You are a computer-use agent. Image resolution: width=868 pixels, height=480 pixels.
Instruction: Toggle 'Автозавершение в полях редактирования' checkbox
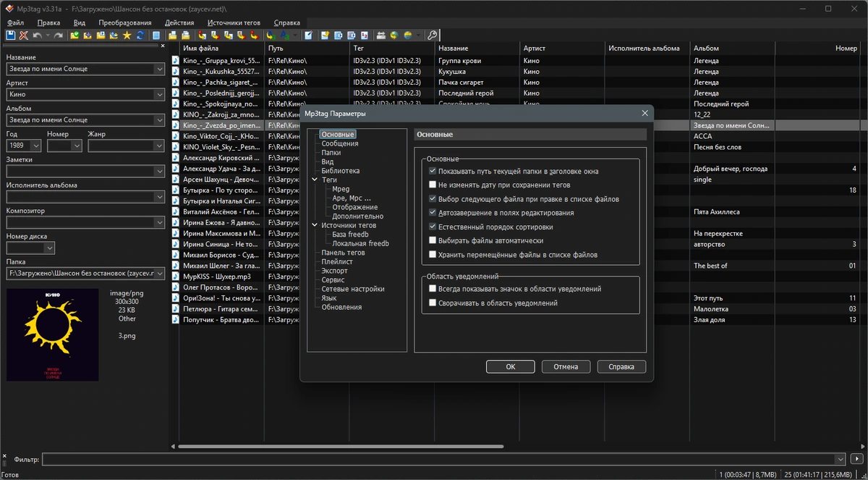point(433,213)
